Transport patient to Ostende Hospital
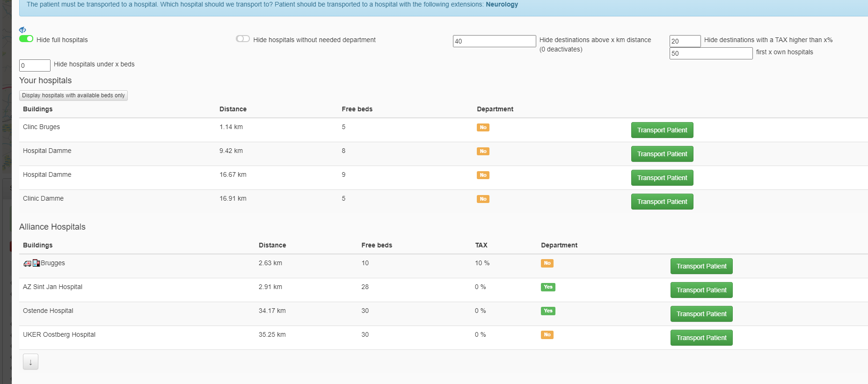 (701, 314)
